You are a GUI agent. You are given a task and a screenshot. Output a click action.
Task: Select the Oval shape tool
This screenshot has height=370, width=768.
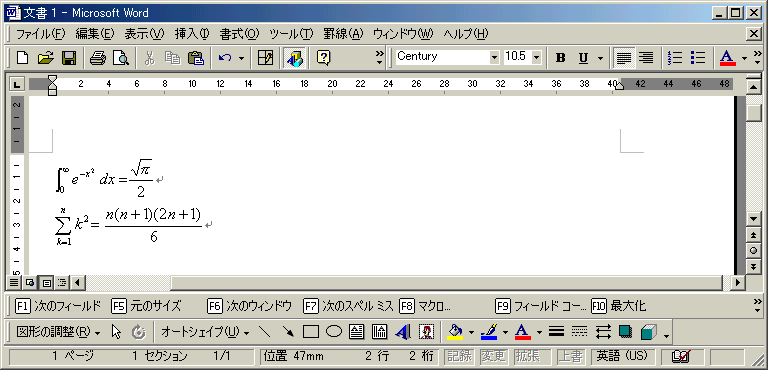334,332
